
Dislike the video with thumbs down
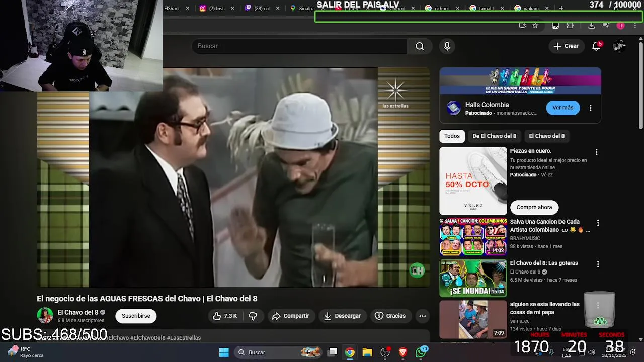tap(254, 316)
